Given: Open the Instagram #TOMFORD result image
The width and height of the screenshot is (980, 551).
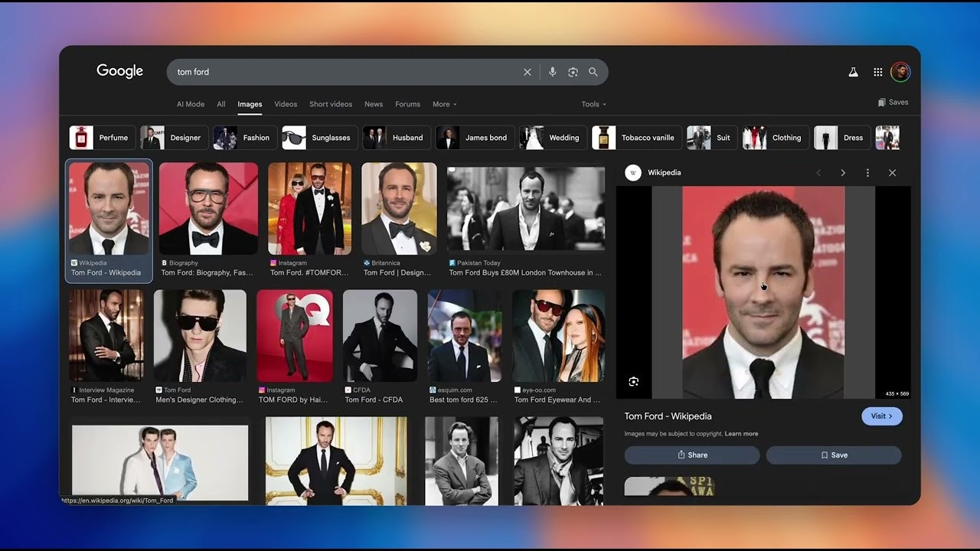Looking at the screenshot, I should click(x=310, y=208).
